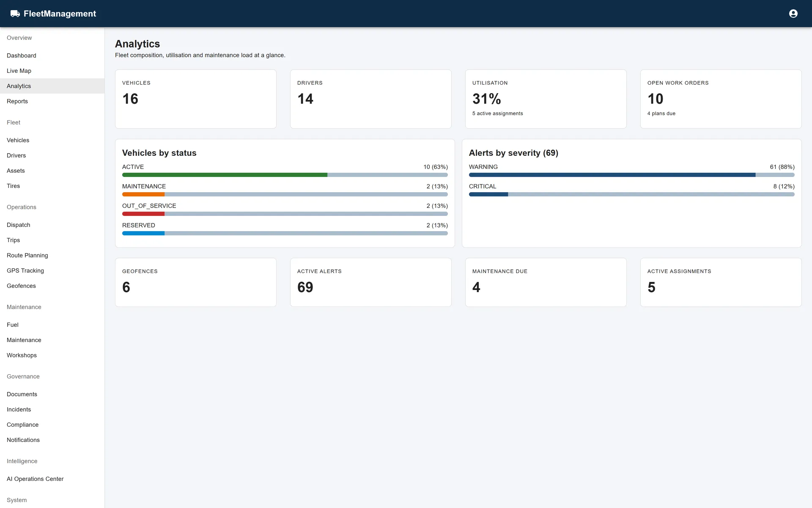The image size is (812, 508).
Task: Go to GPS Tracking
Action: (x=52, y=271)
